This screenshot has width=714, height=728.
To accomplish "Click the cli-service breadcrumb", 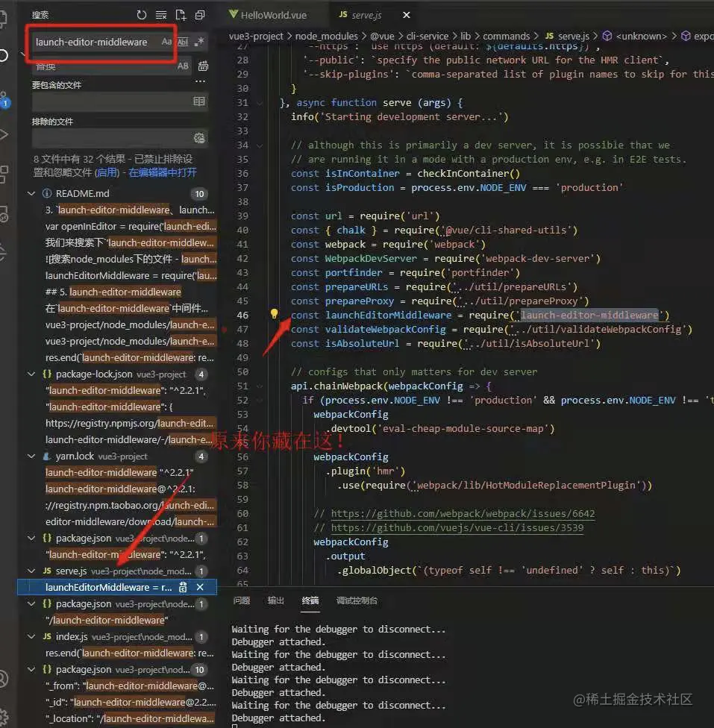I will [x=428, y=36].
